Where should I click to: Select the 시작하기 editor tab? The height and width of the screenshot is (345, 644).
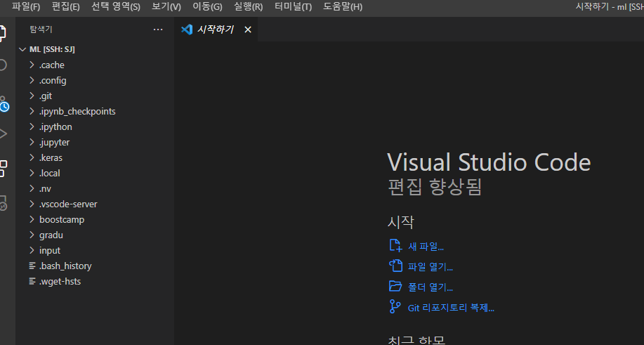(216, 30)
